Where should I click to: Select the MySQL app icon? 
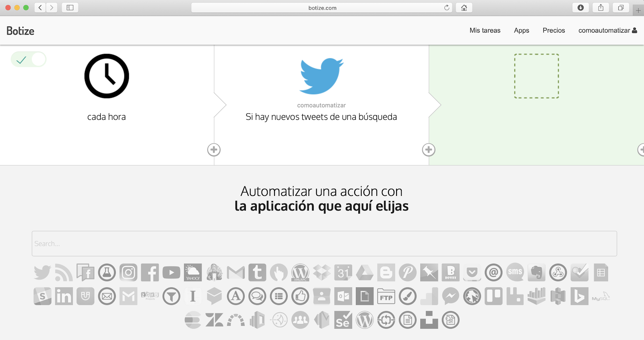pos(601,297)
